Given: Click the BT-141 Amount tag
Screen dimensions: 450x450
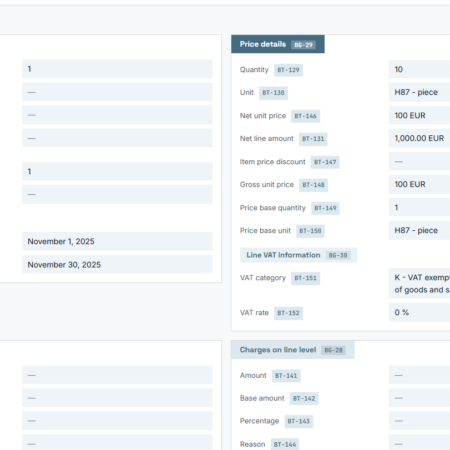Looking at the screenshot, I should pyautogui.click(x=286, y=376).
